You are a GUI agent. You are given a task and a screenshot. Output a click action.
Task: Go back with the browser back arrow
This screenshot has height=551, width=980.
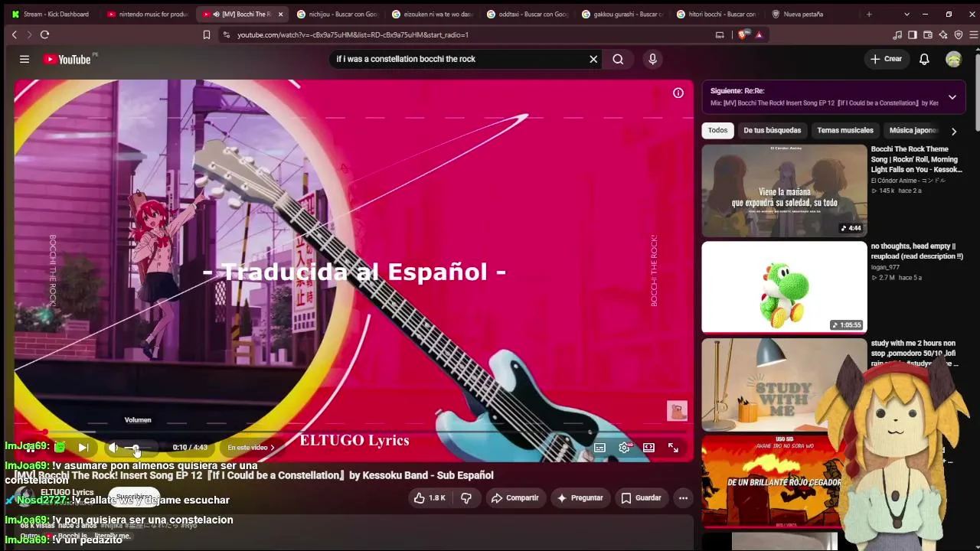point(14,34)
